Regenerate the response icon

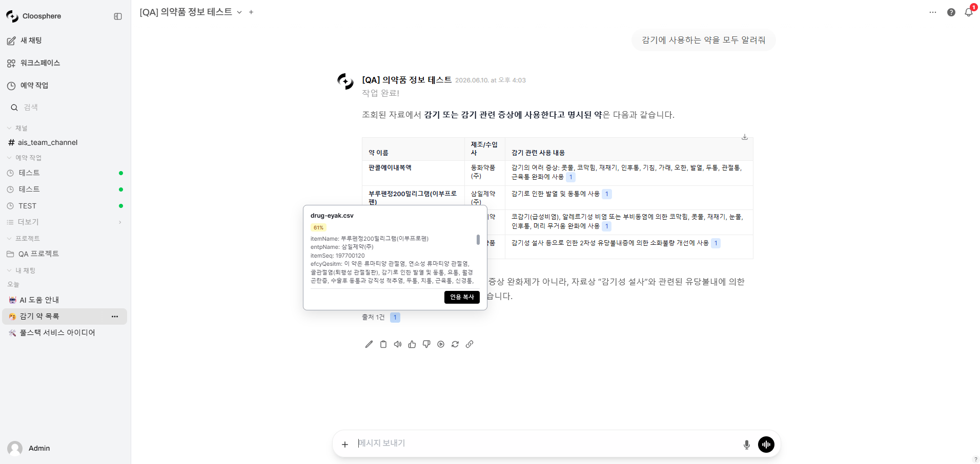click(x=455, y=345)
